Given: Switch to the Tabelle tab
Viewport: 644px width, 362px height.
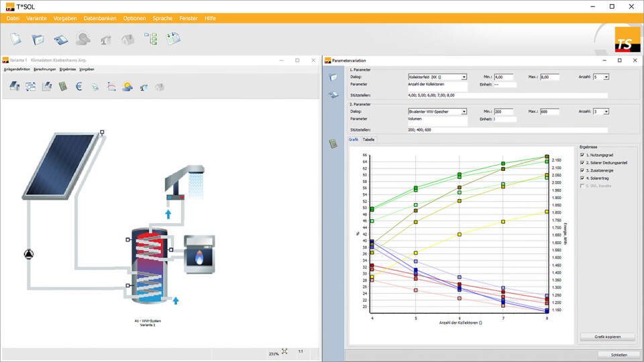Looking at the screenshot, I should click(x=369, y=139).
